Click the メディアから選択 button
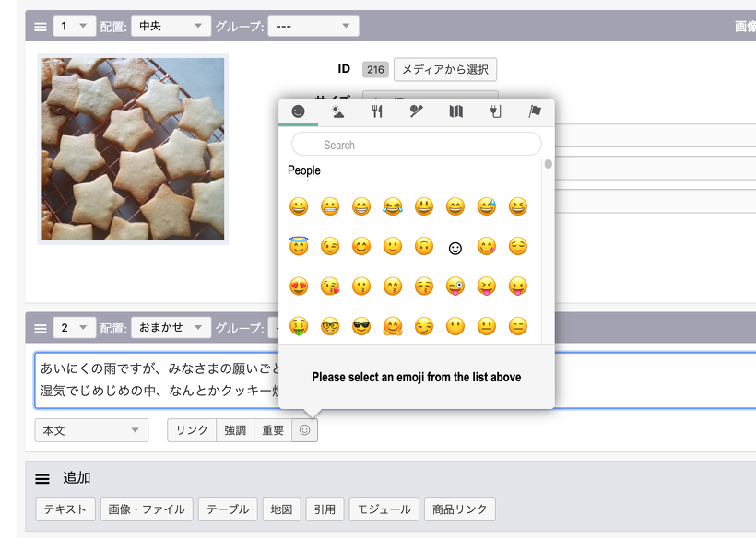Viewport: 756px width, 538px height. coord(445,69)
